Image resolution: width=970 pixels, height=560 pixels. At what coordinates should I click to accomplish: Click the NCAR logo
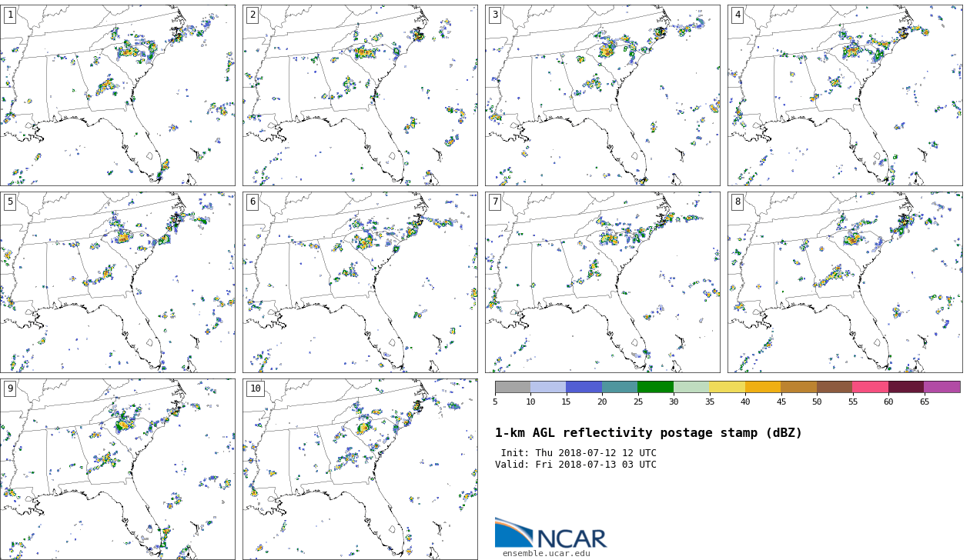(x=550, y=533)
